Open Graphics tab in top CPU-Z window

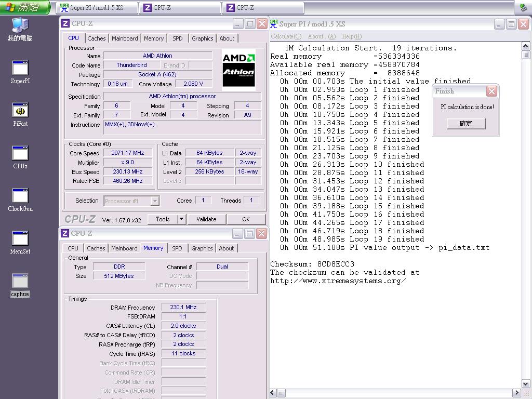[203, 38]
